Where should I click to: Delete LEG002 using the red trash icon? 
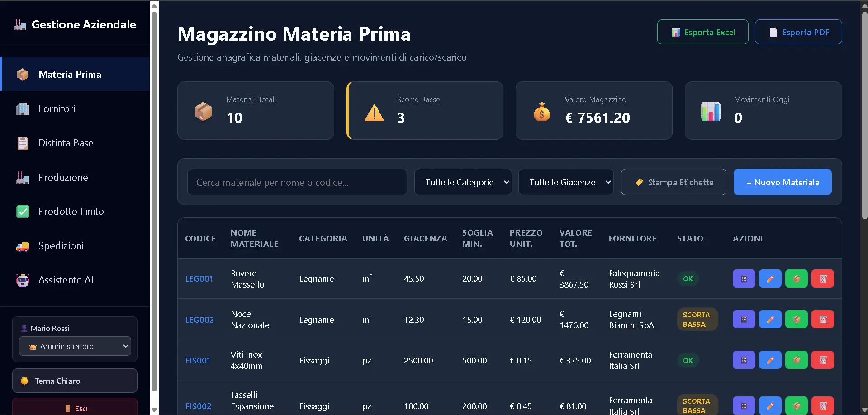tap(823, 319)
